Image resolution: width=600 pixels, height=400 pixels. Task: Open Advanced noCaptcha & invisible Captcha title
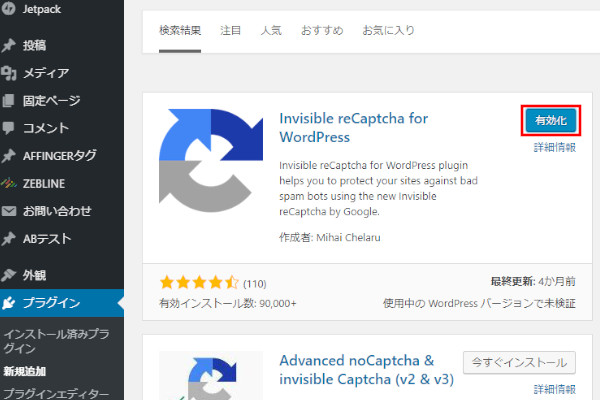click(367, 370)
